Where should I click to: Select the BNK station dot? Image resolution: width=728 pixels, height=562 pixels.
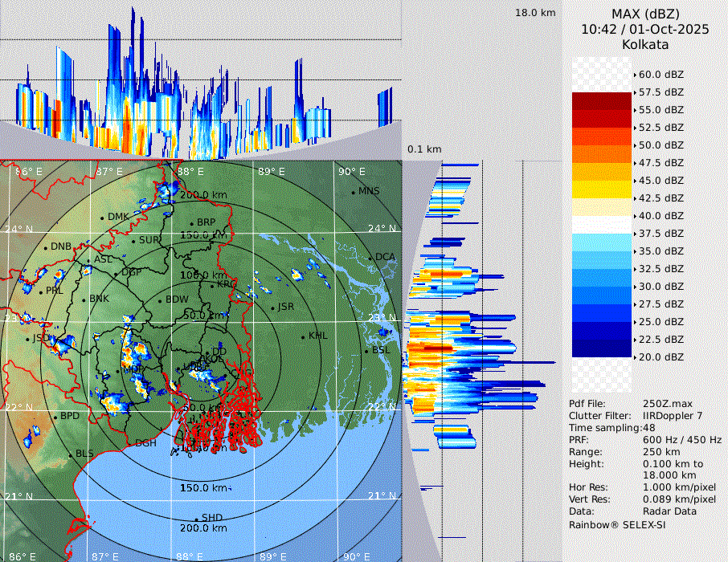coord(84,299)
